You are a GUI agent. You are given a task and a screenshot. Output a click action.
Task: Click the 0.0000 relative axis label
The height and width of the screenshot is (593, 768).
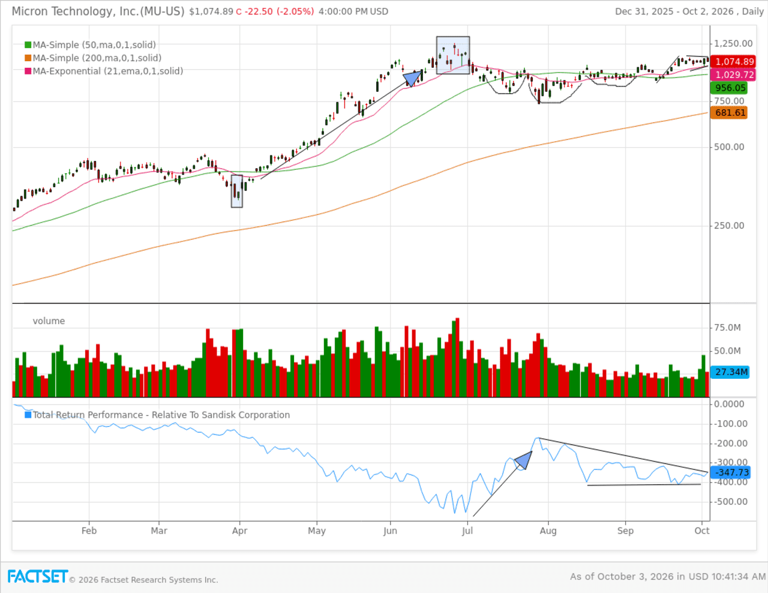[729, 404]
